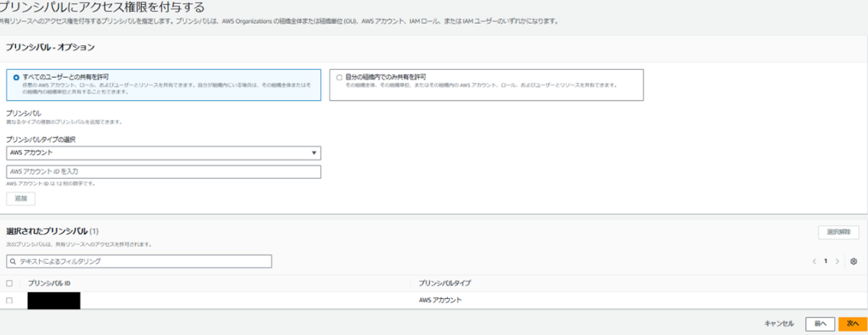
Task: Select page 1 in the pagination
Action: coord(825,261)
